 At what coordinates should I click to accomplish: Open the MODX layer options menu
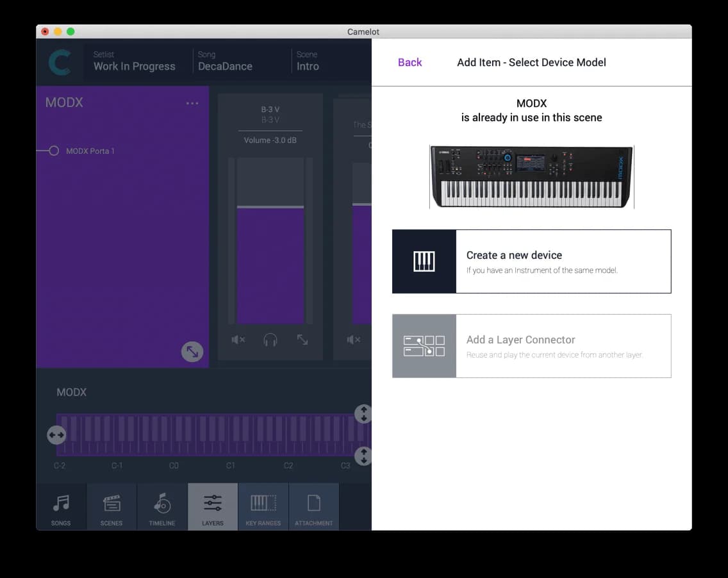coord(192,103)
